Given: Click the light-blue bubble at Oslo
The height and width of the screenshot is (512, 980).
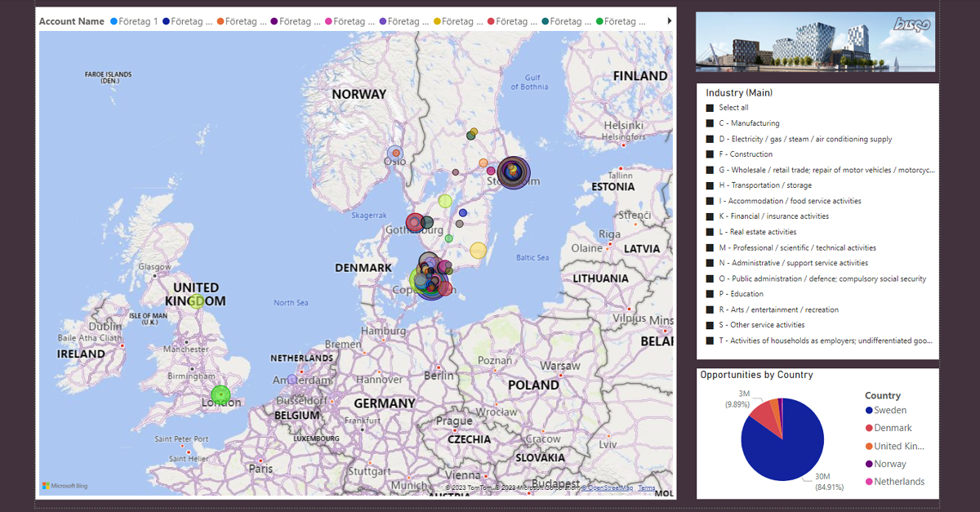Looking at the screenshot, I should (x=395, y=153).
